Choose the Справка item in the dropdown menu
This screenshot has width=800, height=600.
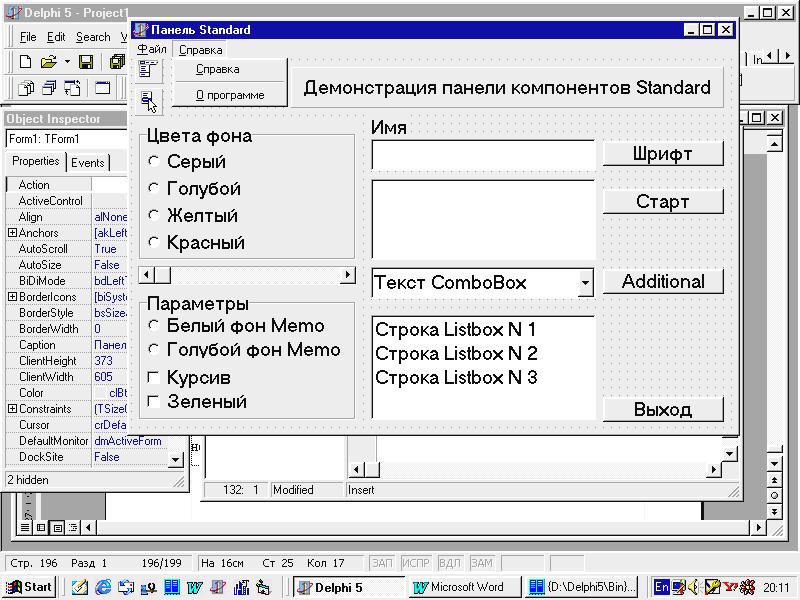click(x=230, y=69)
